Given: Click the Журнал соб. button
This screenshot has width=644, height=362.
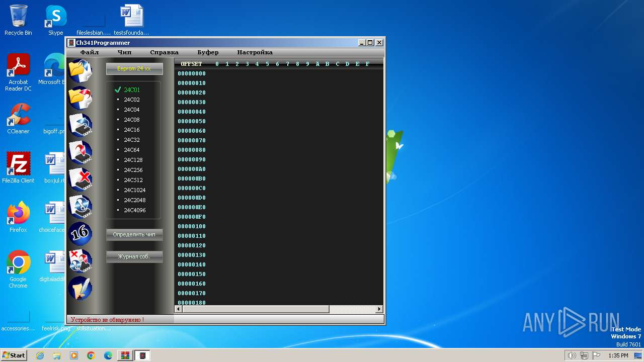Looking at the screenshot, I should (134, 257).
